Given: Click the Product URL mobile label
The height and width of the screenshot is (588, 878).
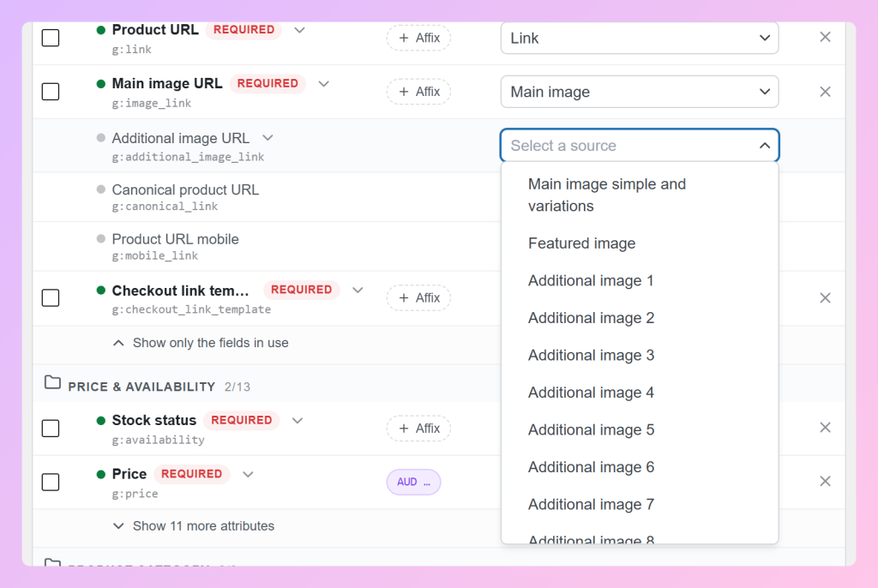Looking at the screenshot, I should point(175,239).
